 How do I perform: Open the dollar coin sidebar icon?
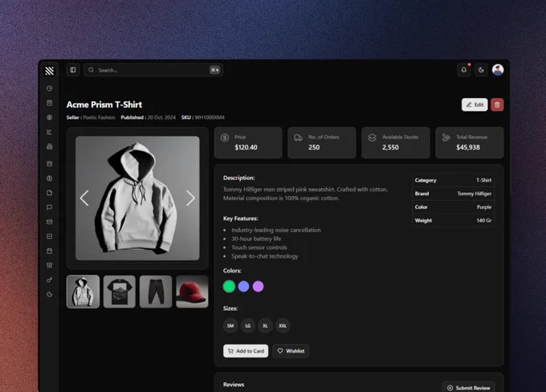[50, 117]
